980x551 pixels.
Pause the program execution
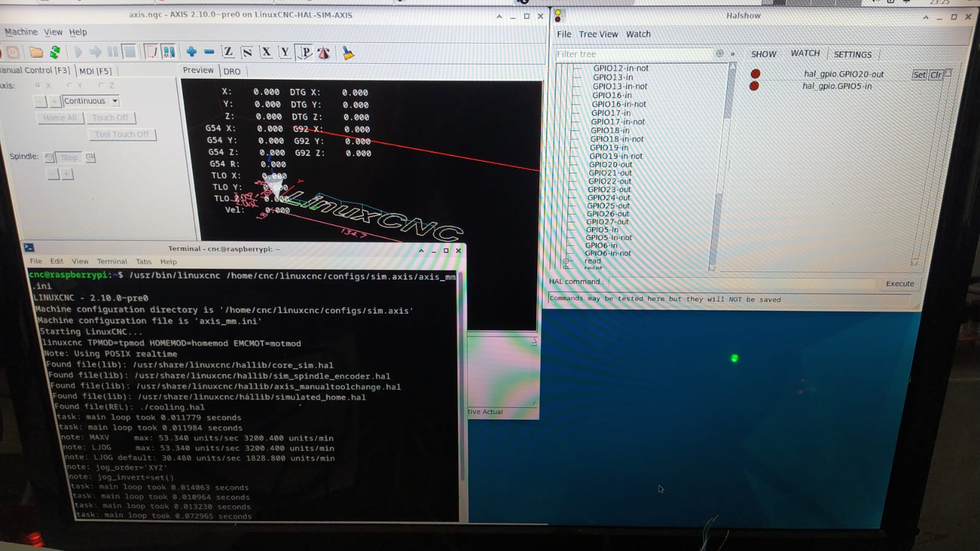pos(112,53)
